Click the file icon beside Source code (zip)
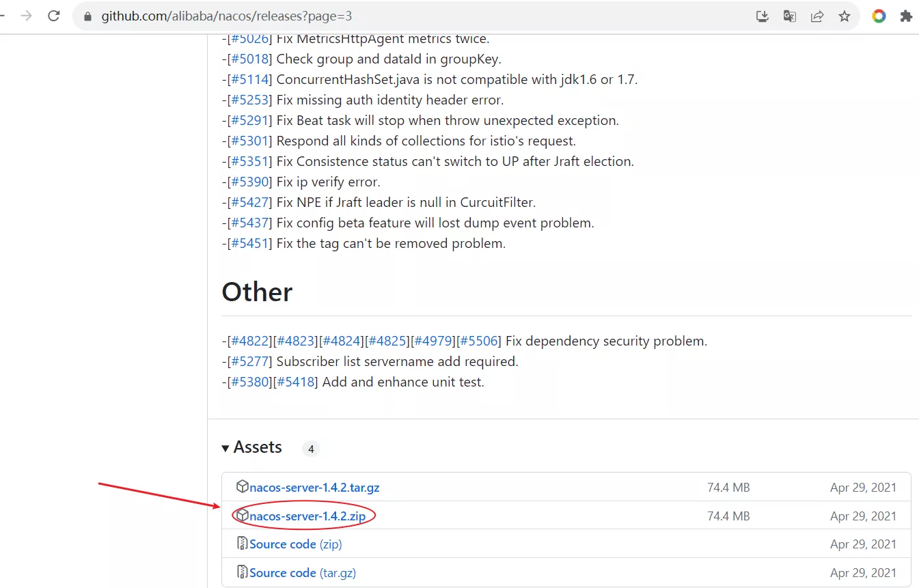This screenshot has height=588, width=919. (242, 544)
